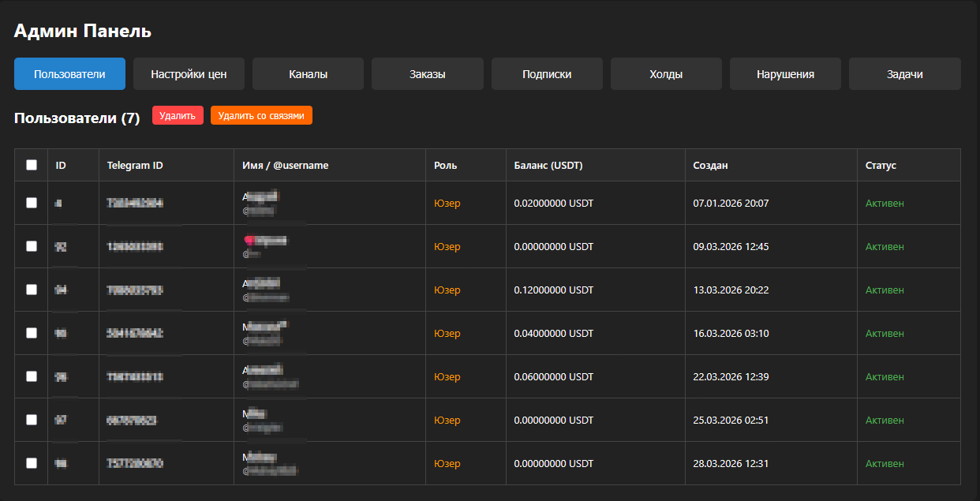Click Активен status of user created 16.03.2026

point(885,334)
